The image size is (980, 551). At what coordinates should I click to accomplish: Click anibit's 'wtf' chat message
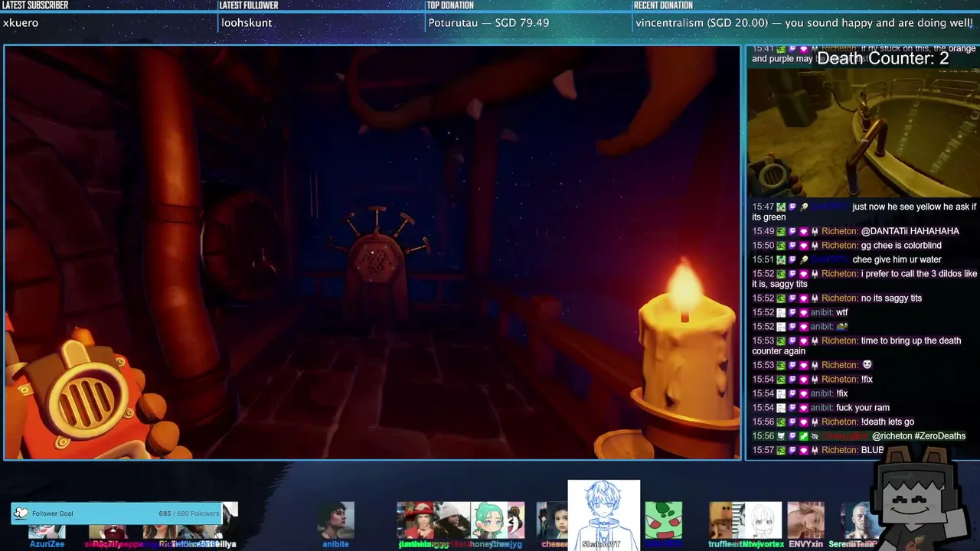[x=842, y=312]
